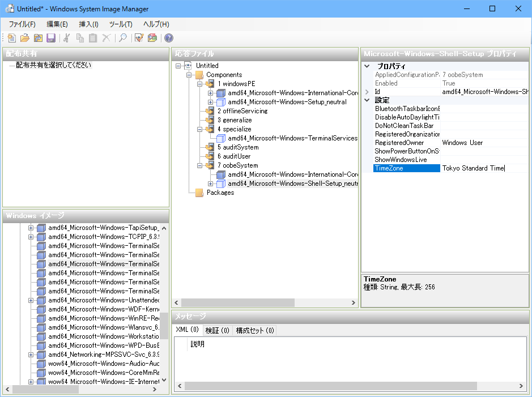Select International-Core component under oobeSystem
Image resolution: width=532 pixels, height=397 pixels.
click(292, 174)
